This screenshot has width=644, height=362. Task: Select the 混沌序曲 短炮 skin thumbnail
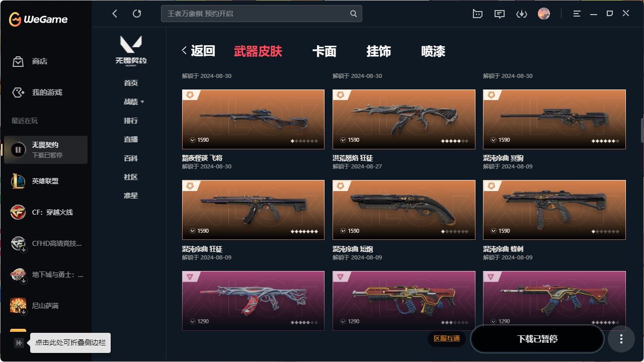(404, 210)
